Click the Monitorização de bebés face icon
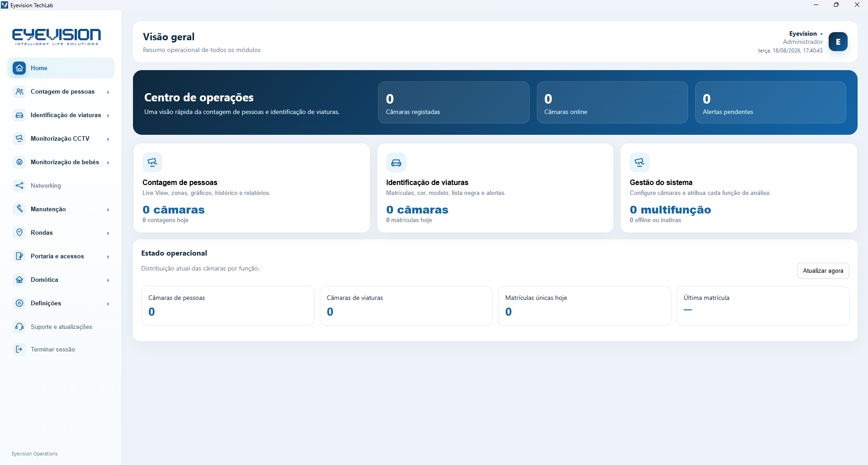This screenshot has width=868, height=465. pyautogui.click(x=19, y=162)
